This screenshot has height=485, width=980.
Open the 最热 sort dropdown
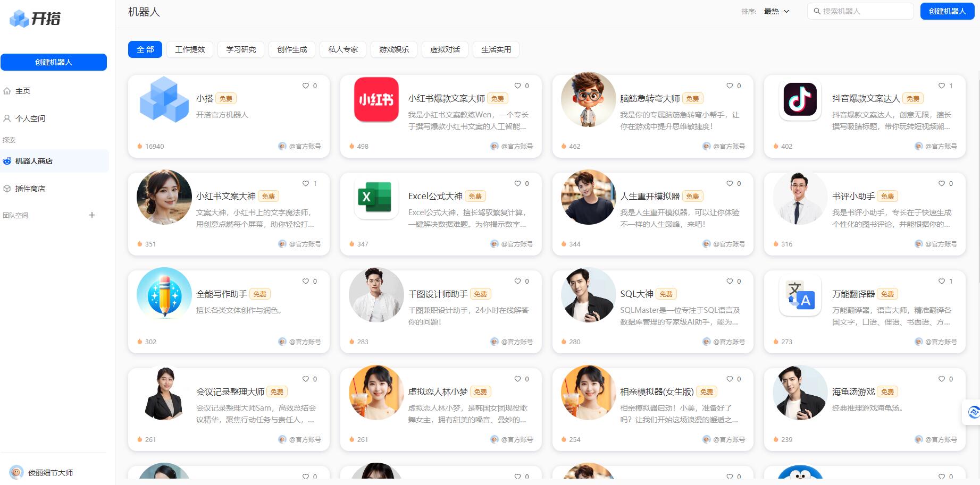pyautogui.click(x=776, y=11)
